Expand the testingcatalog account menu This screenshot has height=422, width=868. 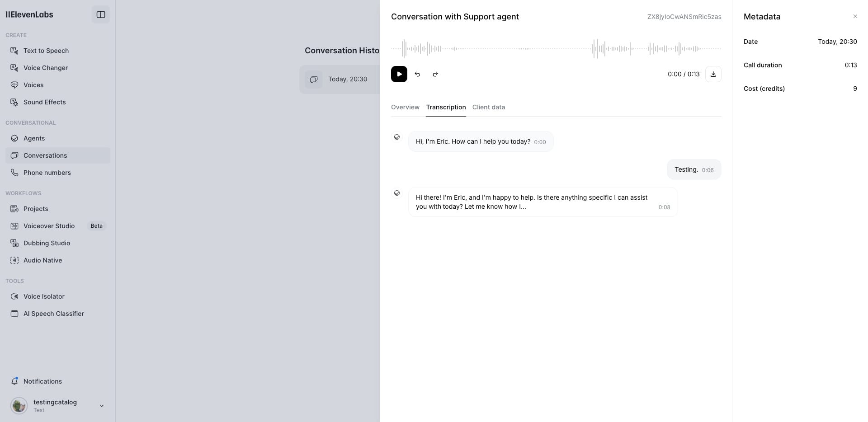(102, 406)
